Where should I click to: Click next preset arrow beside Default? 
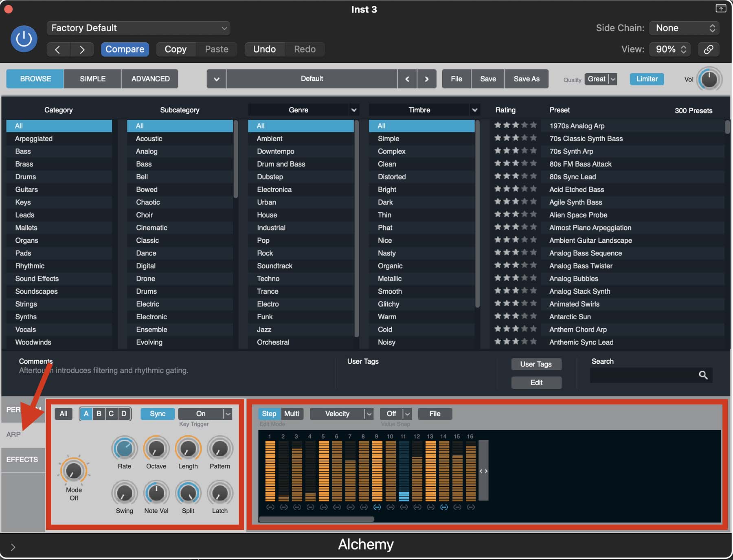426,79
